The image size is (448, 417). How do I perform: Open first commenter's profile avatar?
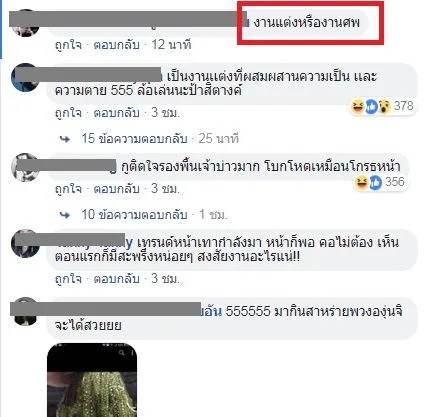click(x=25, y=23)
